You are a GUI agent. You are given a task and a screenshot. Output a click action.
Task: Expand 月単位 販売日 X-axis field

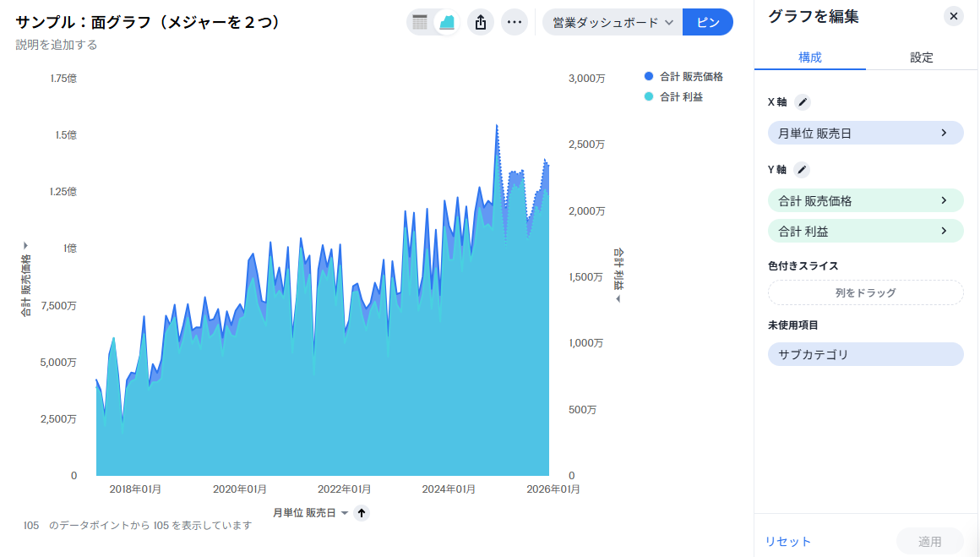tap(865, 134)
